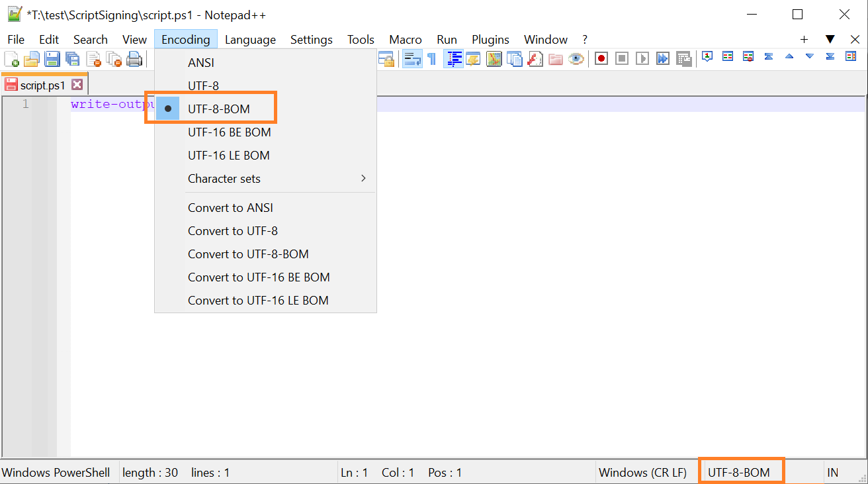Start macro recording with the red record icon
This screenshot has width=868, height=484.
601,58
